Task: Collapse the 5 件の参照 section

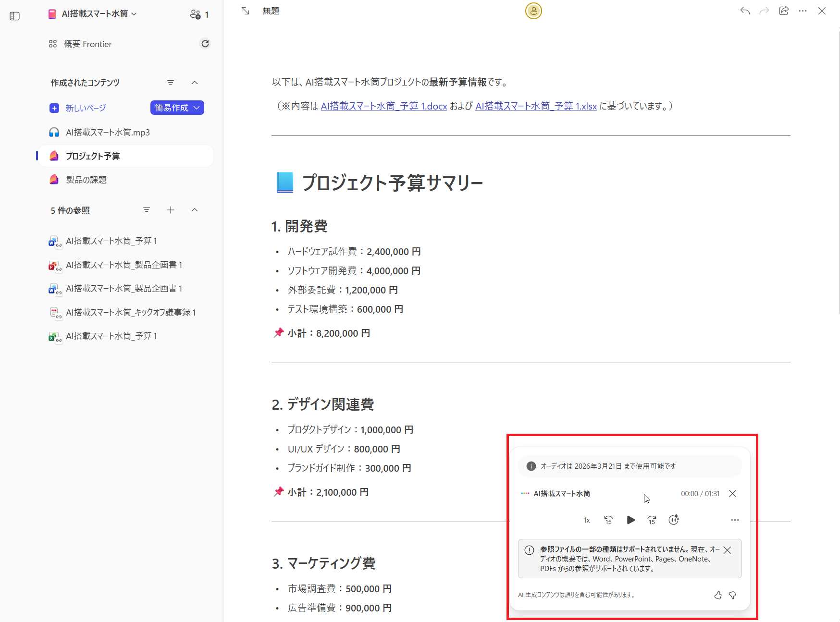Action: [x=195, y=210]
